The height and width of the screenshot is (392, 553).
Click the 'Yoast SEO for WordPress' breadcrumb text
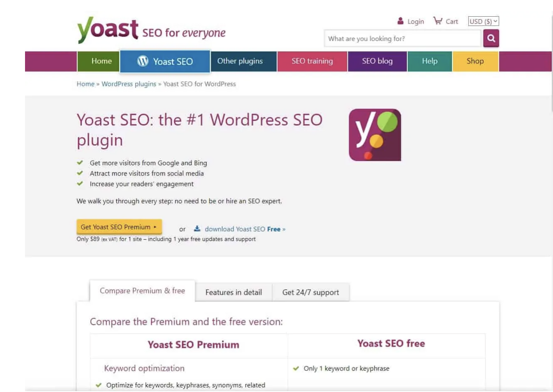199,84
